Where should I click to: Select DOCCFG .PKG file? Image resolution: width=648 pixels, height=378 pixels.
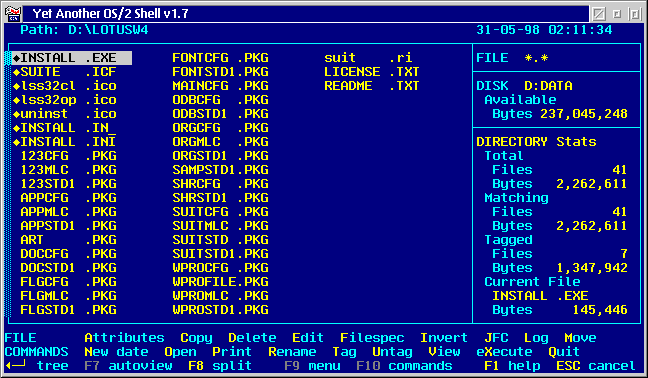point(68,254)
